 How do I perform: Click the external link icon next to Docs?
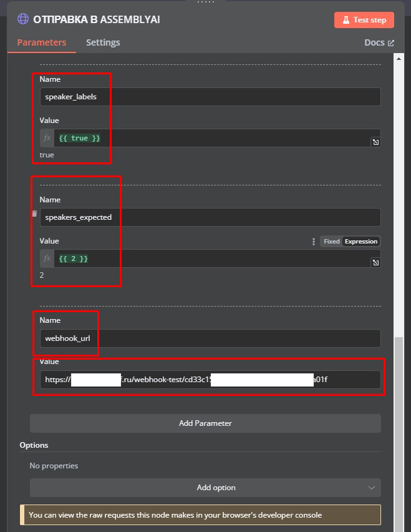pyautogui.click(x=391, y=43)
